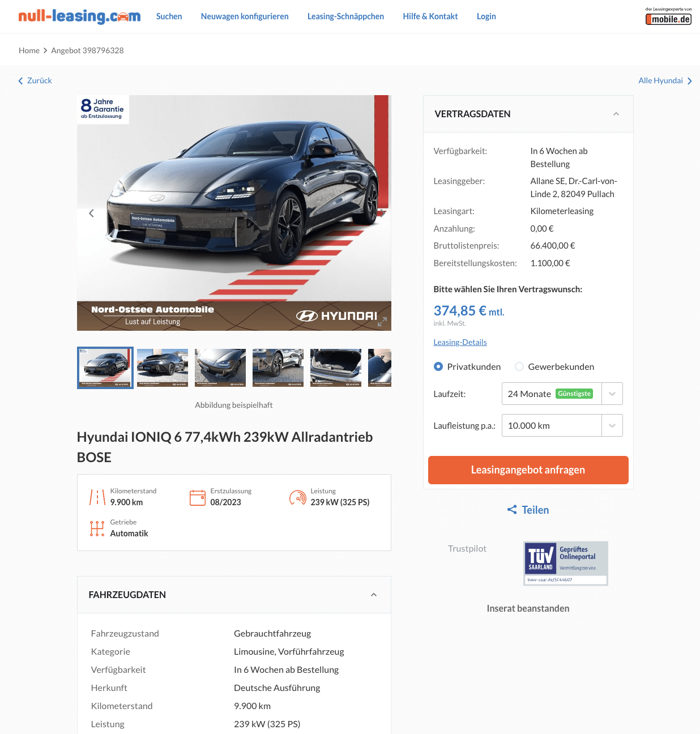This screenshot has width=700, height=734.
Task: Open Leasing-Schnäppchen menu item
Action: coord(345,16)
